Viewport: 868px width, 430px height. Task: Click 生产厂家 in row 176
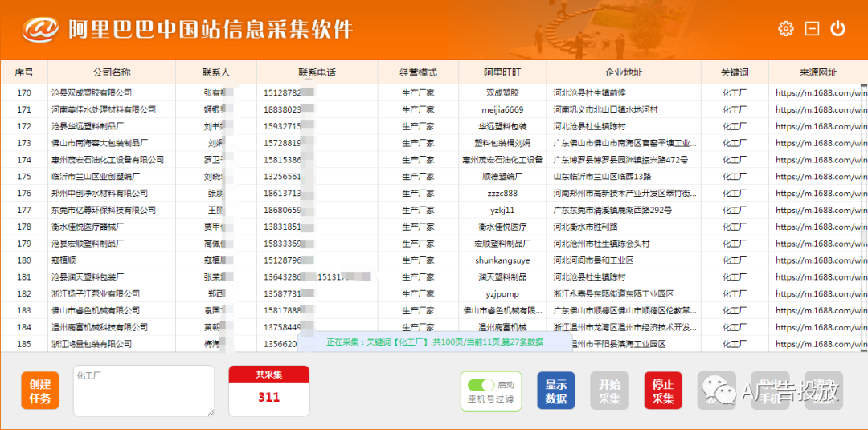(x=418, y=193)
